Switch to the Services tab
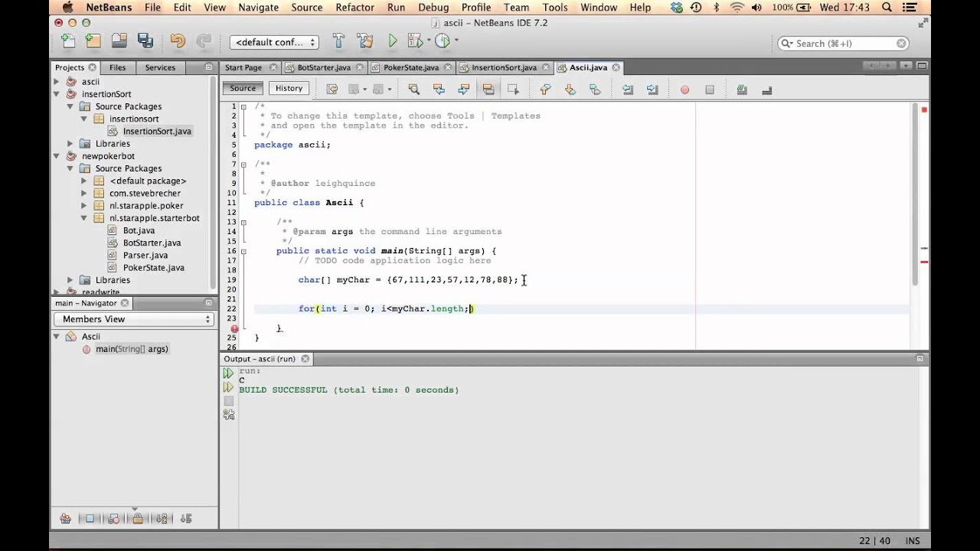This screenshot has height=551, width=980. (x=160, y=67)
